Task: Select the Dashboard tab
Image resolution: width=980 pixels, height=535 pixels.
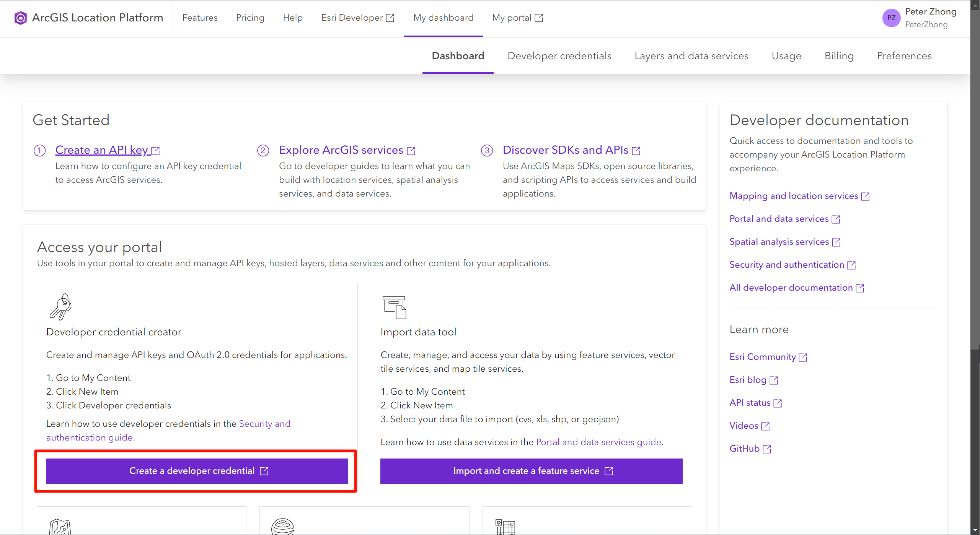Action: tap(458, 56)
